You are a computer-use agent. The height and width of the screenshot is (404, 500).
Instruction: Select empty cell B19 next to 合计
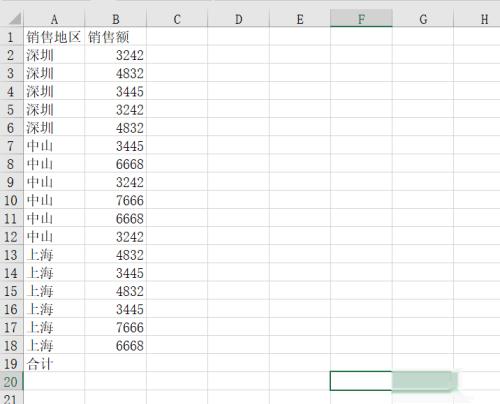115,363
